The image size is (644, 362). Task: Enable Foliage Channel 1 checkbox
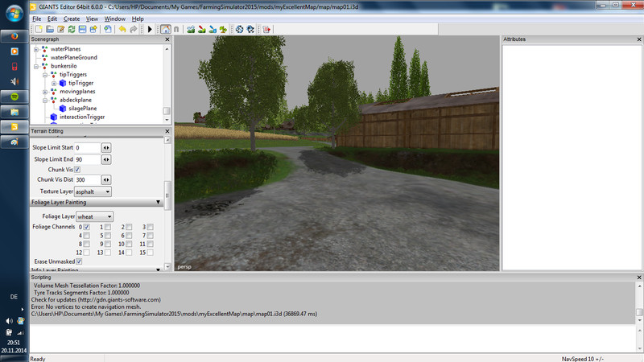tap(108, 227)
